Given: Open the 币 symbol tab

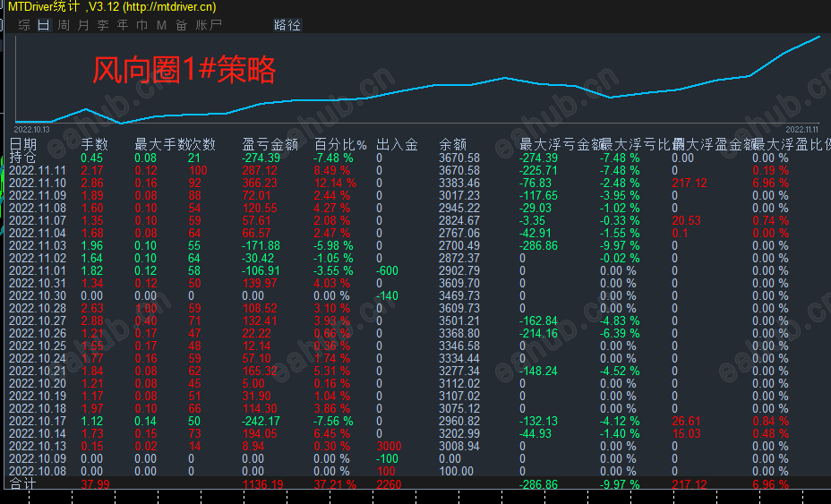Looking at the screenshot, I should pos(142,25).
